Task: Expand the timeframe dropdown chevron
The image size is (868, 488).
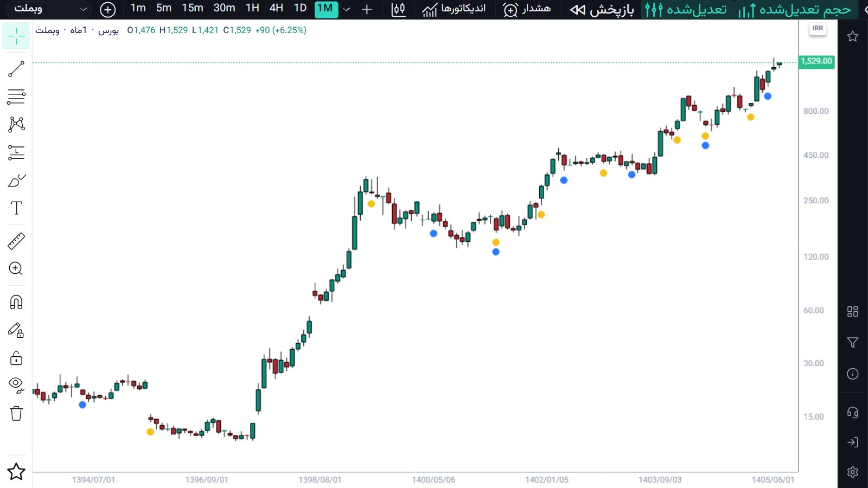Action: [347, 9]
